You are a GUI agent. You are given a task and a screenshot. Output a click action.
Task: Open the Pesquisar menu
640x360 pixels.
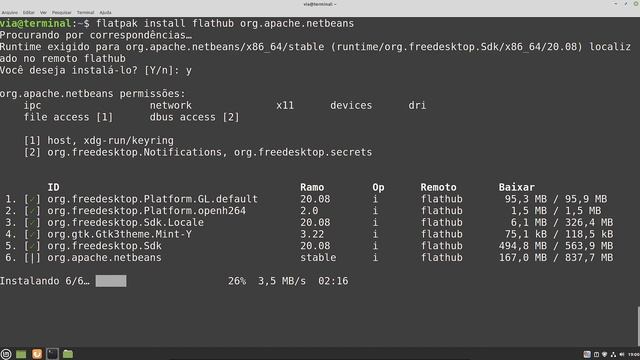tap(62, 13)
